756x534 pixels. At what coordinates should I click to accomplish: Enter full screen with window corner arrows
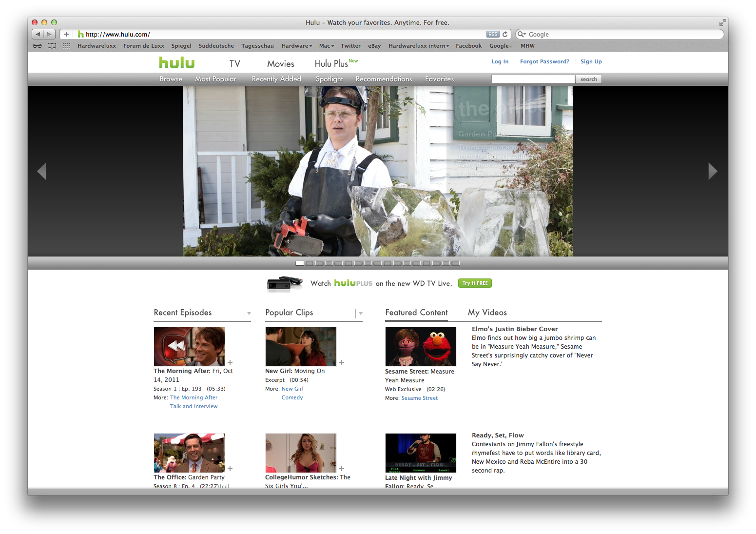[722, 22]
